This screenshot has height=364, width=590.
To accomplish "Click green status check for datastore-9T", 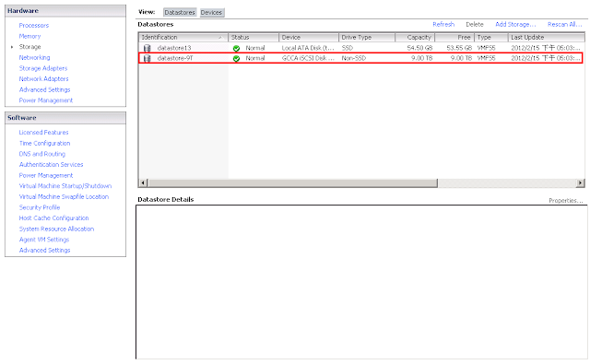I will tap(236, 58).
